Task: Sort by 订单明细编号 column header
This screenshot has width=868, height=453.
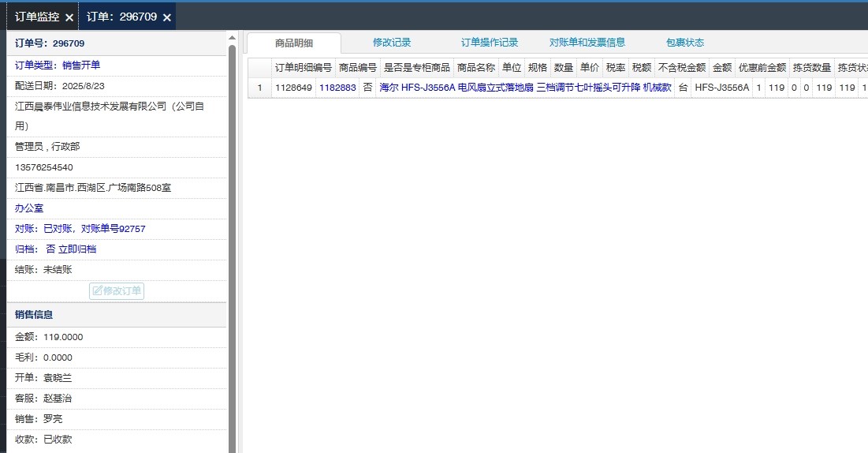Action: (x=303, y=68)
